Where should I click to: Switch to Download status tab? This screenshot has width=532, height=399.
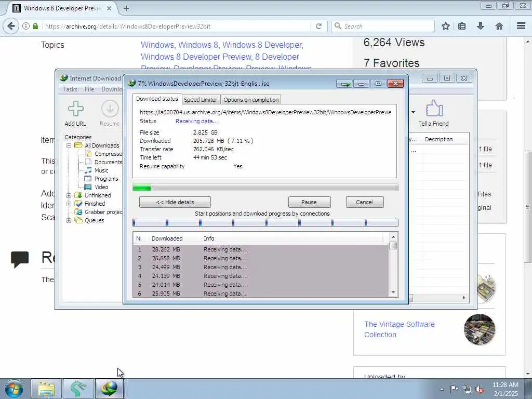157,99
